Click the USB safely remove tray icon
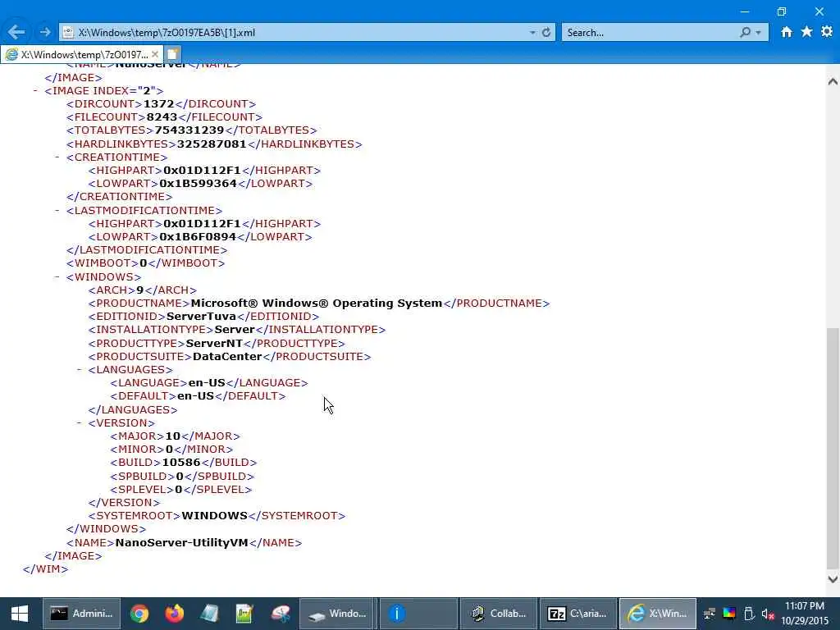This screenshot has height=630, width=840. (x=749, y=614)
